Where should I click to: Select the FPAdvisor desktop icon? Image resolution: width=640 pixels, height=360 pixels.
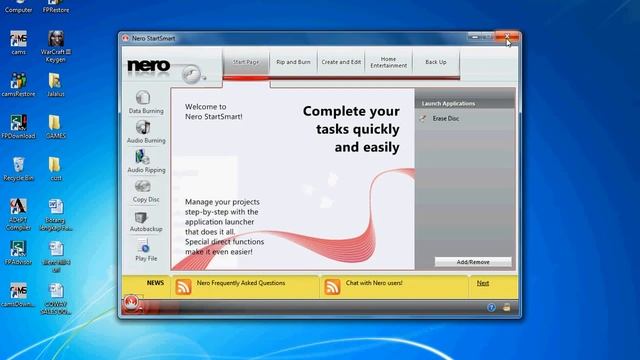[x=18, y=253]
